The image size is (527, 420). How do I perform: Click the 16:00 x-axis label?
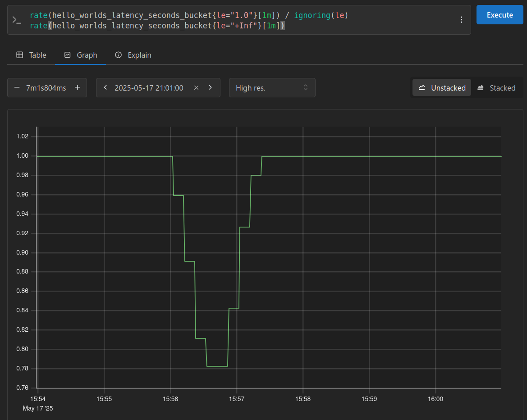pyautogui.click(x=435, y=399)
